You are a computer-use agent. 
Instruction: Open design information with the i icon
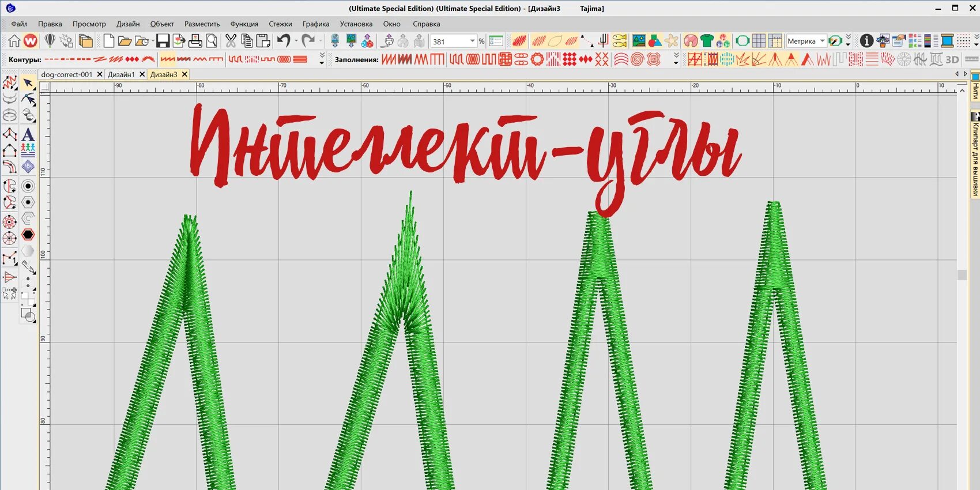coord(866,41)
